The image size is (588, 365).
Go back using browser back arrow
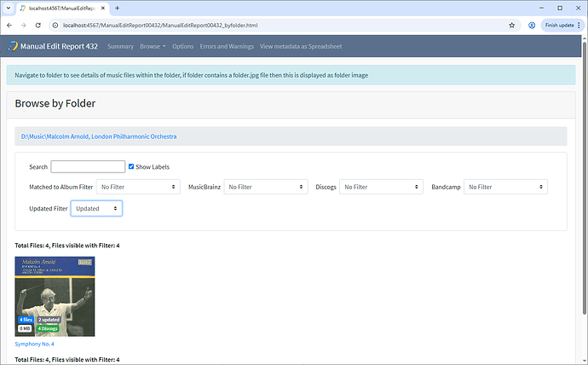point(9,25)
